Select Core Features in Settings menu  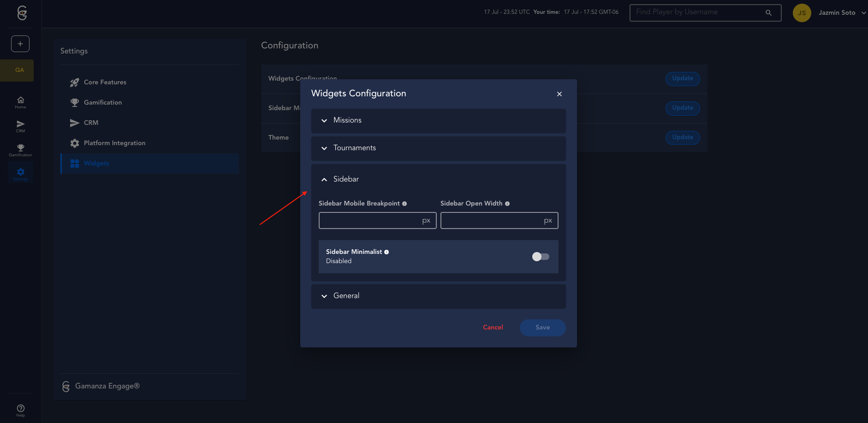(x=105, y=82)
